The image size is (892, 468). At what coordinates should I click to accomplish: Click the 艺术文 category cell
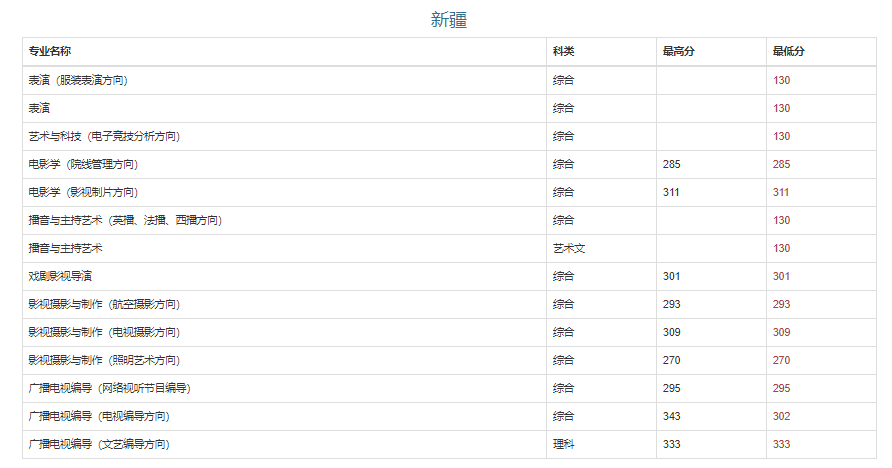coord(568,248)
